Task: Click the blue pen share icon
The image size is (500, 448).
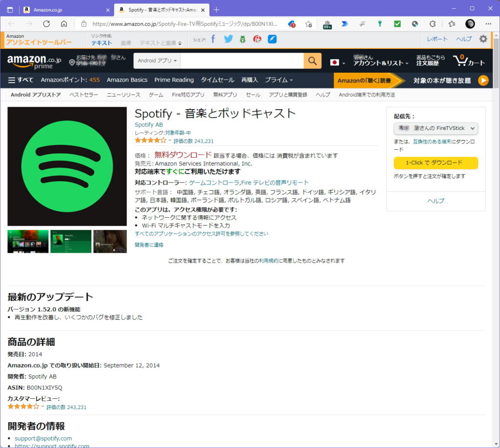Action: pyautogui.click(x=272, y=39)
